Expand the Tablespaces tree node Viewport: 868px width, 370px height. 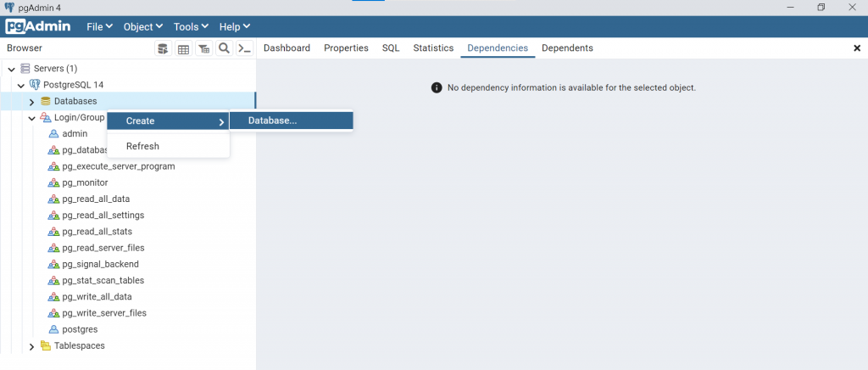point(31,347)
